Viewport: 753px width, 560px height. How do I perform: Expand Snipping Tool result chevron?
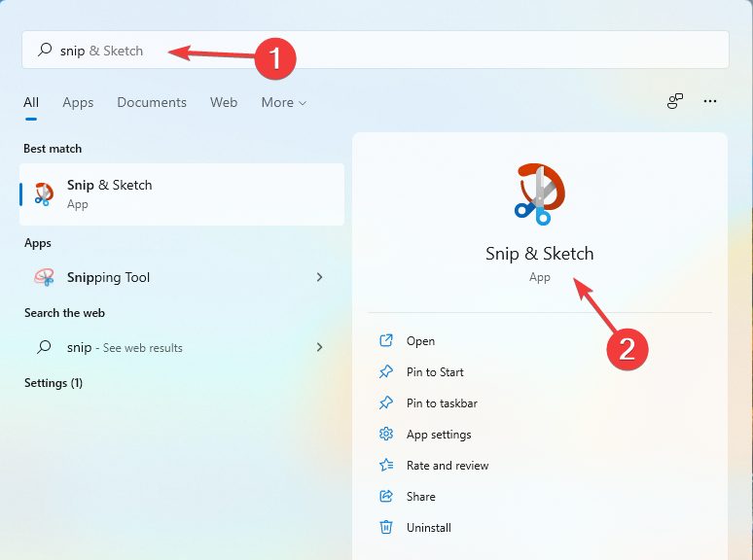click(x=320, y=278)
